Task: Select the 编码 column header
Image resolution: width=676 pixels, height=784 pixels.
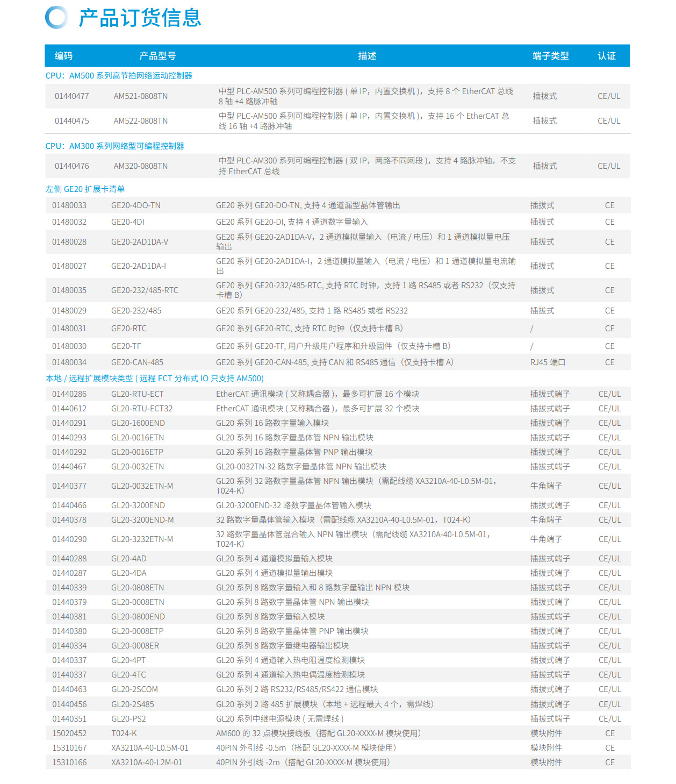Action: coord(63,56)
